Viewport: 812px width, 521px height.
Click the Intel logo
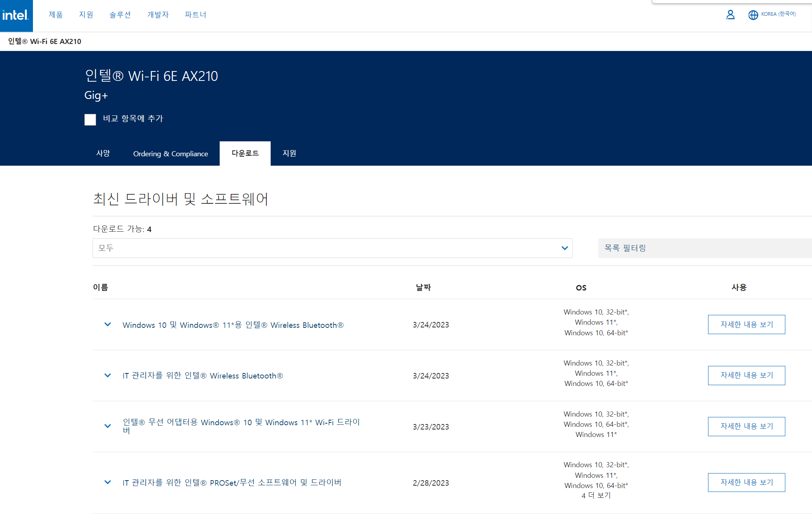click(16, 16)
